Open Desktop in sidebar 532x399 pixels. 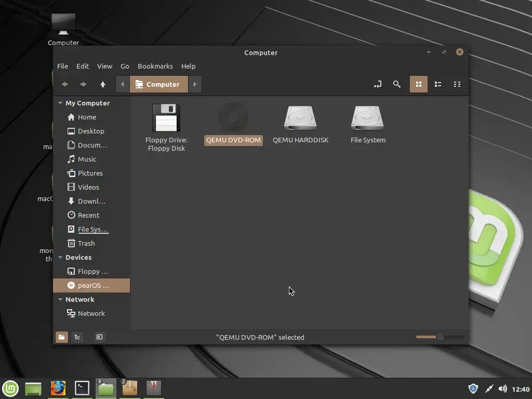click(x=91, y=131)
